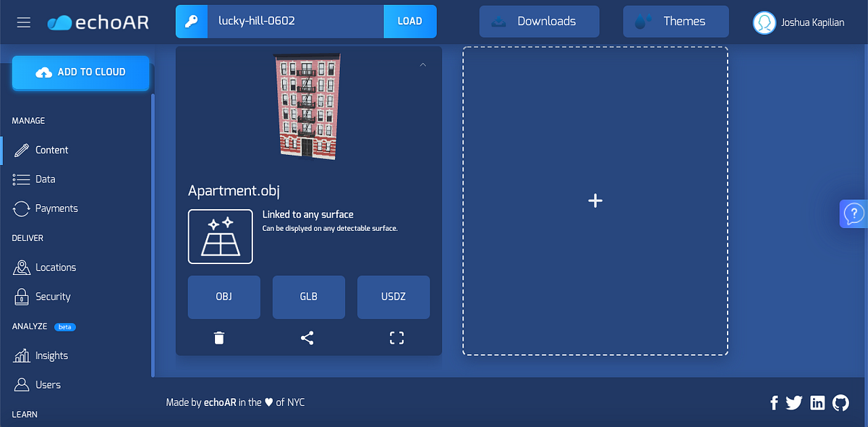The width and height of the screenshot is (868, 427).
Task: Open the help chat bubble on the right
Action: coord(854,213)
